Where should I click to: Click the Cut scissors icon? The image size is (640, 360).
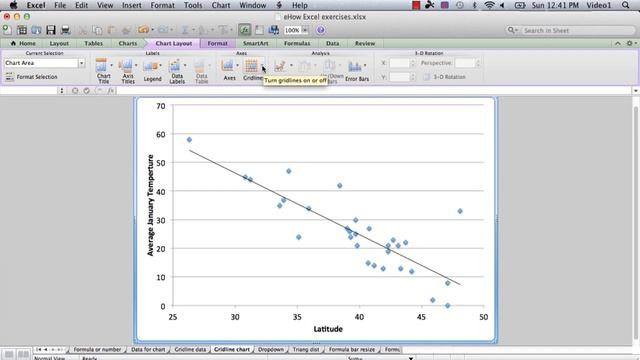[83, 30]
